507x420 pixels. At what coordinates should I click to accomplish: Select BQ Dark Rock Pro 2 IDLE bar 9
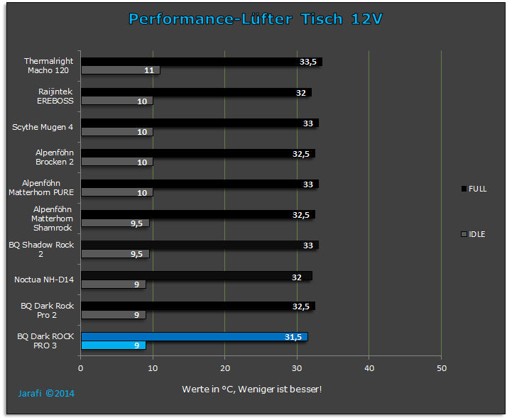[x=114, y=315]
